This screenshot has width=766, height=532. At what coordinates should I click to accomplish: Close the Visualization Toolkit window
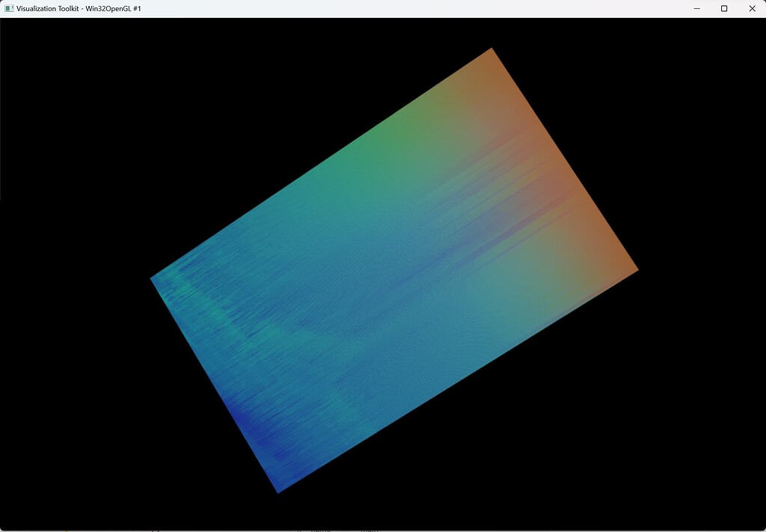752,8
